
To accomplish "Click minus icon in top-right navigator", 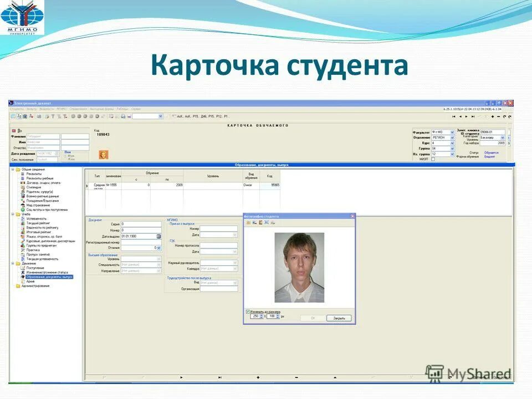I will point(498,117).
